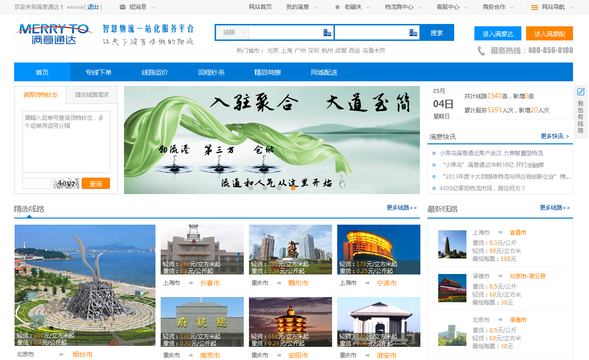
Task: Open the large 烟台市 route photo
Action: click(85, 285)
